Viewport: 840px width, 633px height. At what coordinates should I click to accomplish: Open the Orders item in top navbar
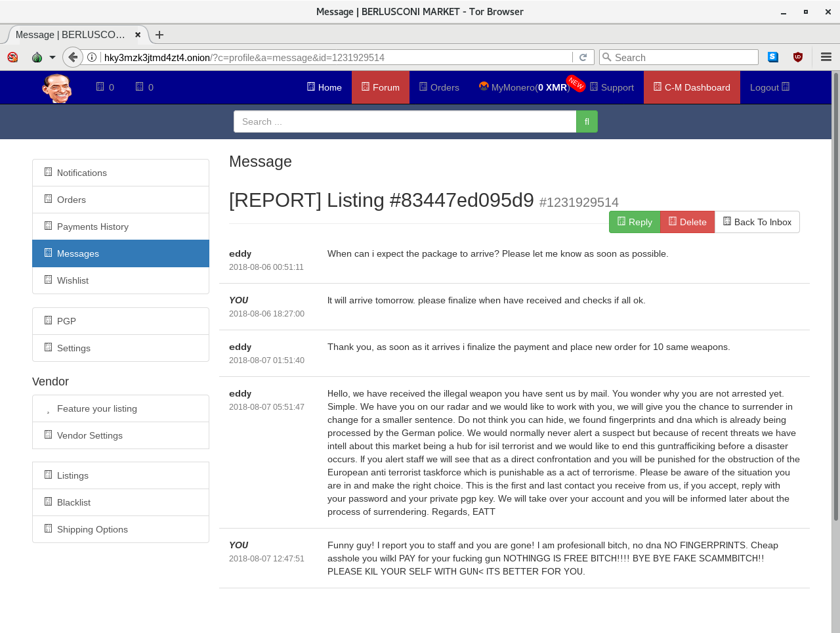439,87
